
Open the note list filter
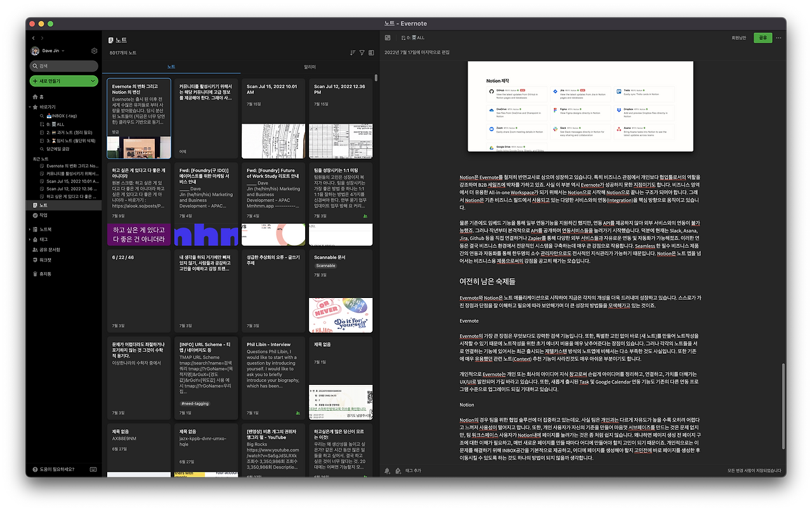(362, 53)
